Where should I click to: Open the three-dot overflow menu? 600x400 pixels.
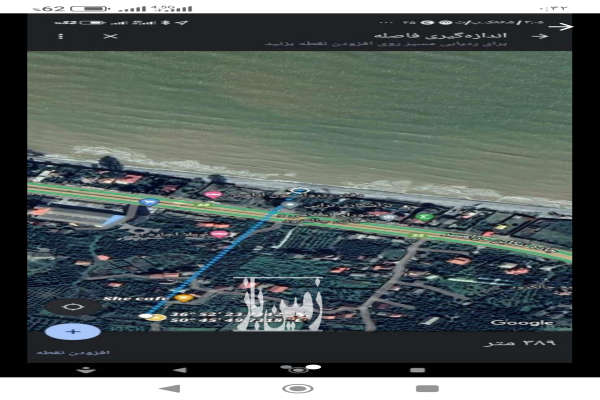pyautogui.click(x=61, y=36)
